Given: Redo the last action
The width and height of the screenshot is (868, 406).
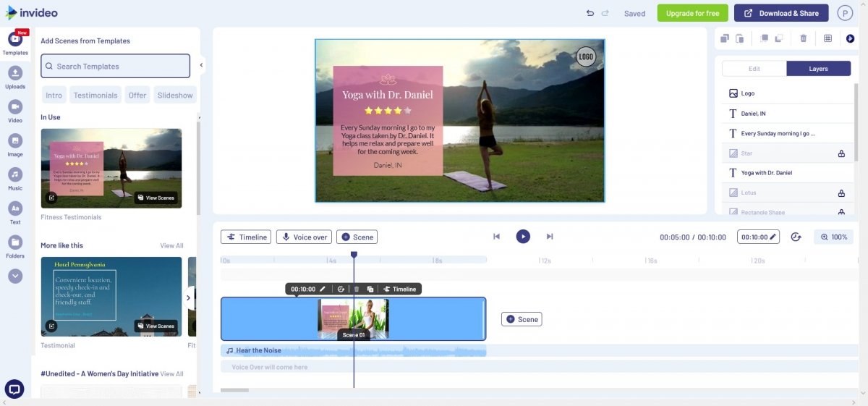Looking at the screenshot, I should 605,13.
